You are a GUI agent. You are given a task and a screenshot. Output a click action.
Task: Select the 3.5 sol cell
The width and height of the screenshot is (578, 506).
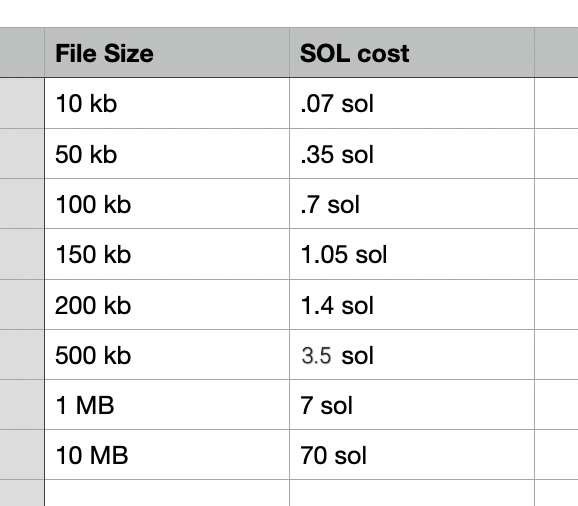(412, 355)
